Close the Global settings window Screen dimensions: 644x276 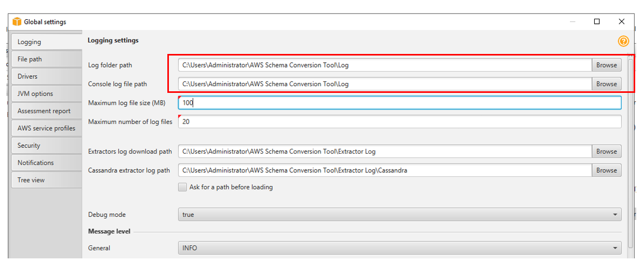[x=622, y=22]
